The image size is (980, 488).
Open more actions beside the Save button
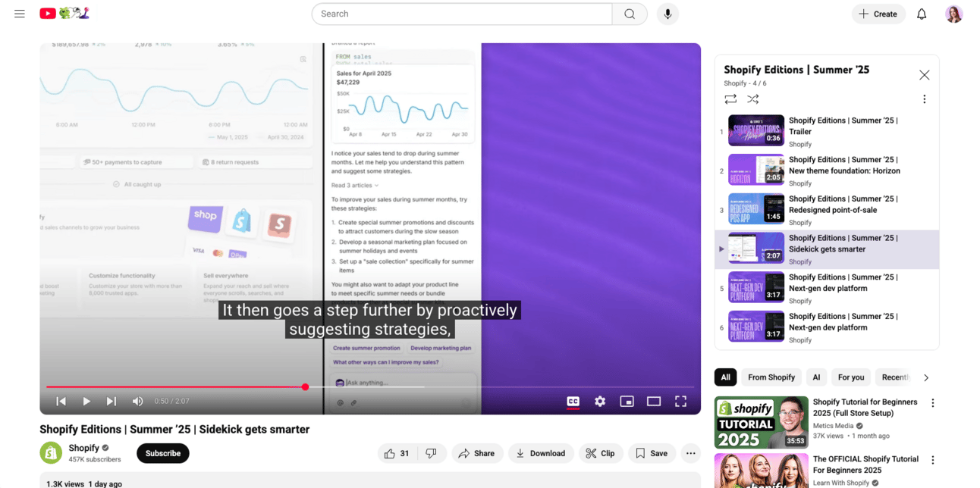point(691,453)
